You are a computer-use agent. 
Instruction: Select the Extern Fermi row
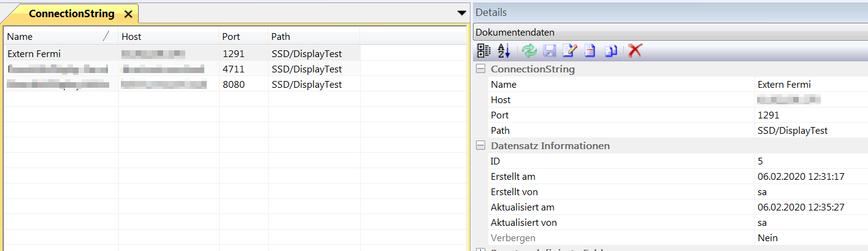(34, 54)
